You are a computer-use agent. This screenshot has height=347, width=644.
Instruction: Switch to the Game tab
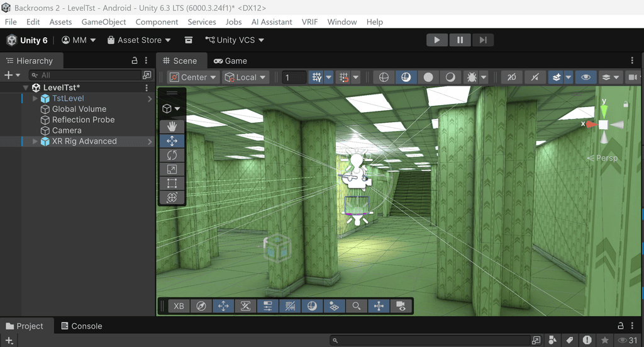pos(230,61)
